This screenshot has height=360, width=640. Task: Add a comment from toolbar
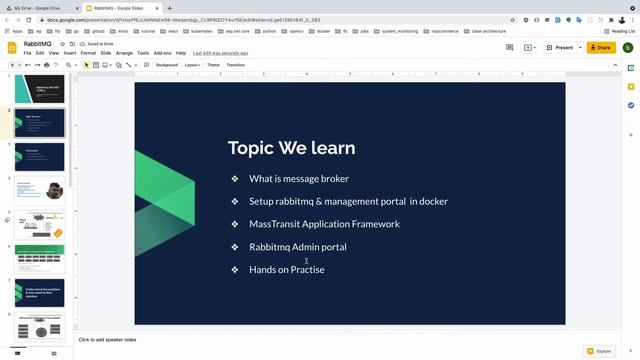147,65
